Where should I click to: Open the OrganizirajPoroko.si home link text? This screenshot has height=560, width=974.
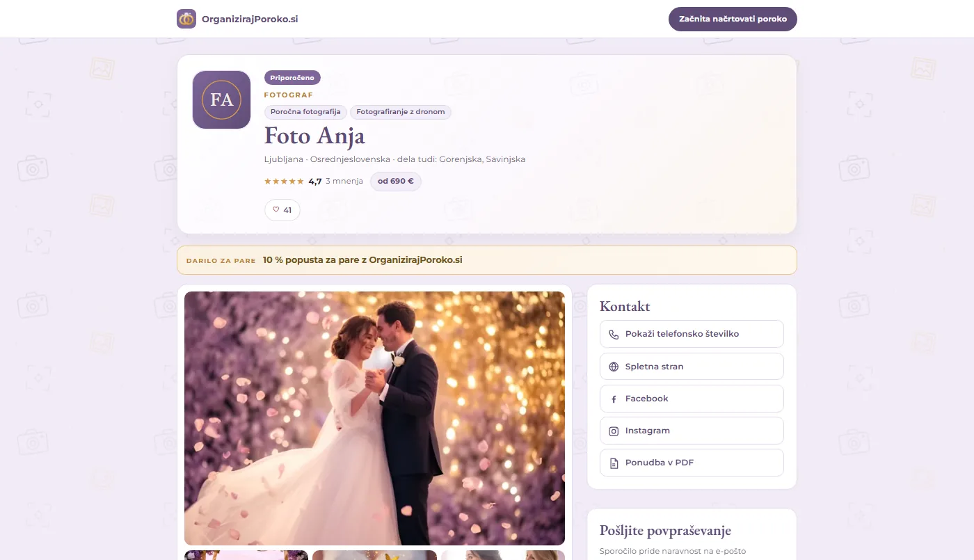point(250,19)
